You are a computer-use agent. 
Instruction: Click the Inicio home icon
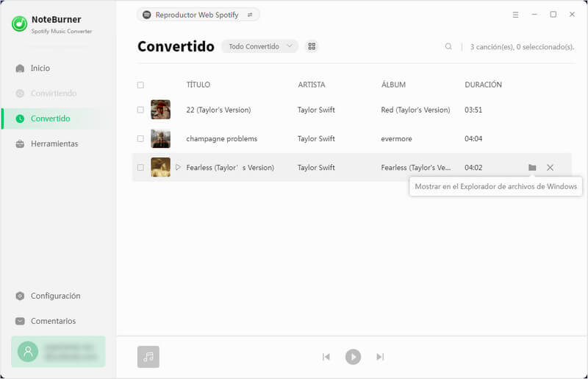click(21, 68)
